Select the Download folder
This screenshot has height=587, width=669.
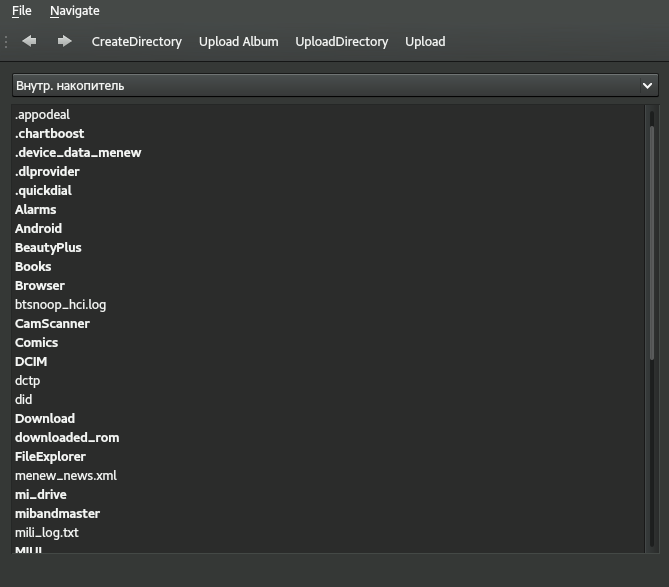click(45, 419)
